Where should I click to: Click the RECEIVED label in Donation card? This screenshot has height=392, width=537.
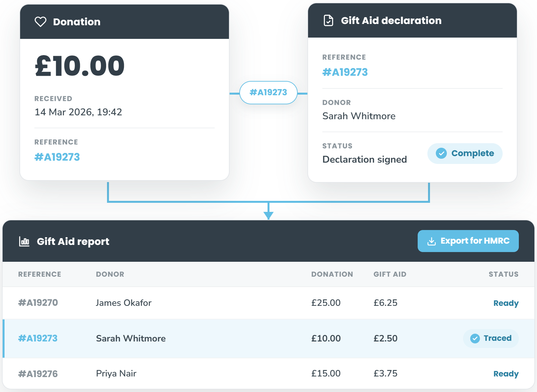[x=53, y=98]
